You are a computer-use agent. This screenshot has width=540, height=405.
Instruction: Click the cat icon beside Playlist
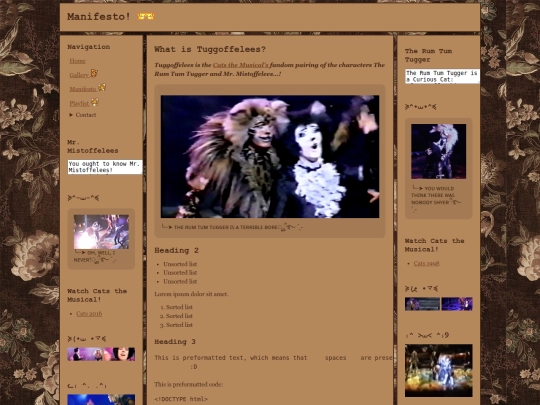pyautogui.click(x=95, y=102)
